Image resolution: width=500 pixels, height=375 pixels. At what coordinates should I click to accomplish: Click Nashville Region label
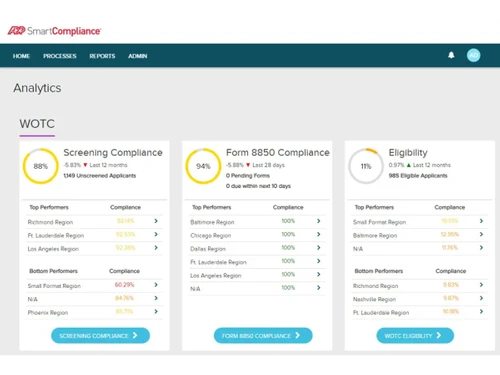[x=374, y=299]
